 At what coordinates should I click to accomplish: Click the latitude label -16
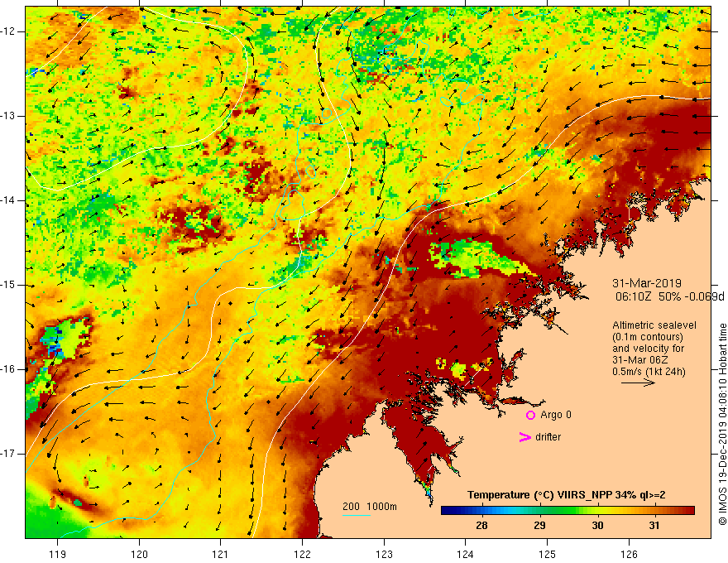(x=8, y=369)
